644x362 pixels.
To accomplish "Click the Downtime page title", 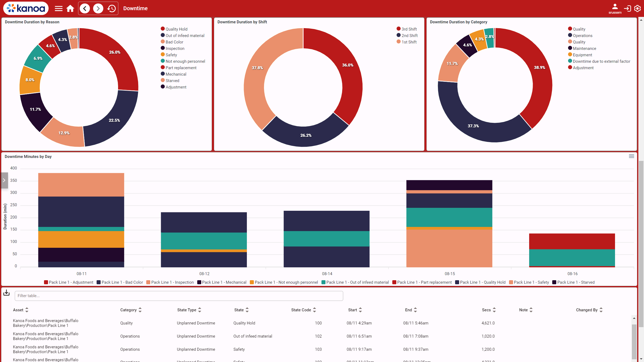I will 135,8.
